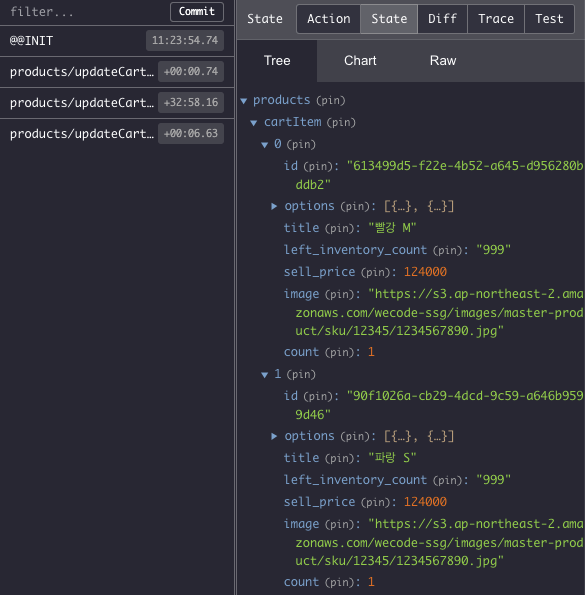Click the +00:06.63 time badge
This screenshot has width=585, height=595.
(191, 134)
